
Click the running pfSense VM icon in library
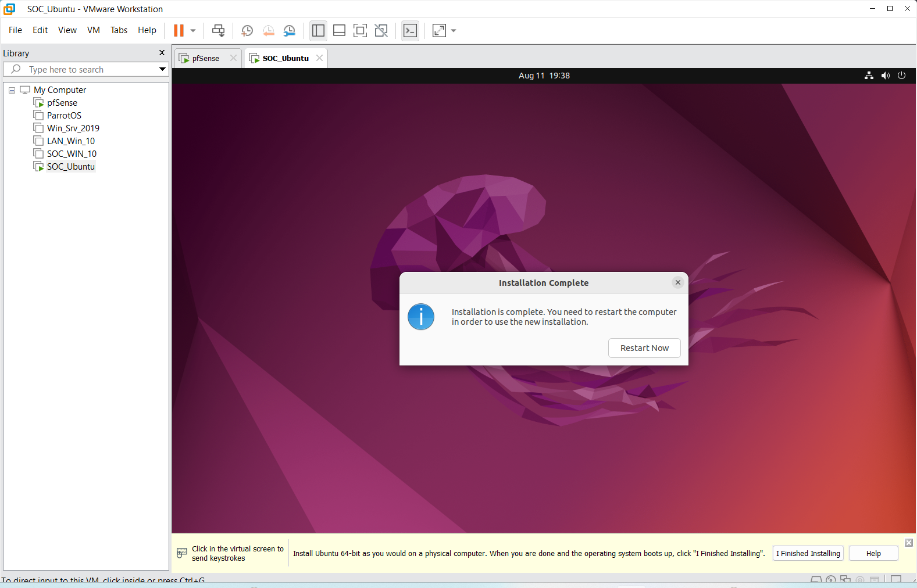(x=38, y=102)
